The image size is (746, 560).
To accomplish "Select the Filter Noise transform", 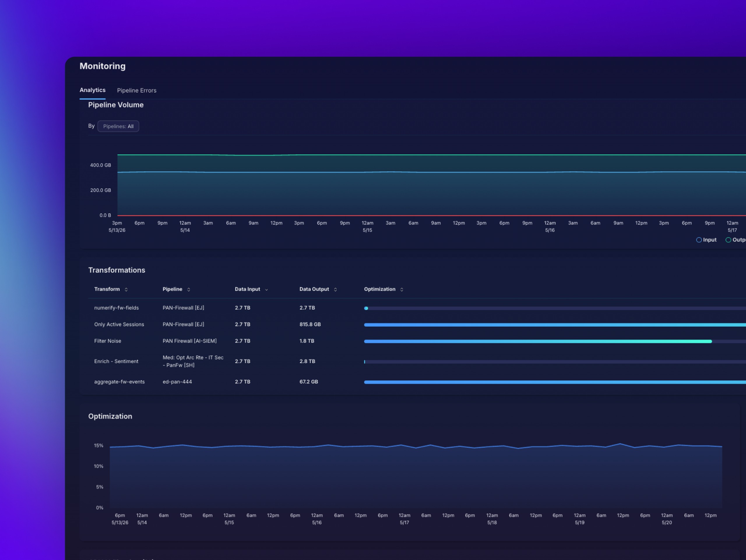I will (x=108, y=341).
